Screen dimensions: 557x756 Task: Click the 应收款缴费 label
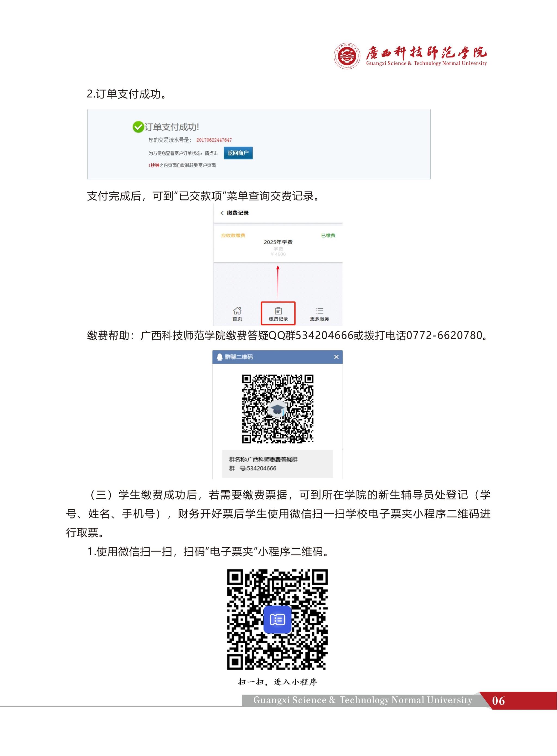pos(233,235)
